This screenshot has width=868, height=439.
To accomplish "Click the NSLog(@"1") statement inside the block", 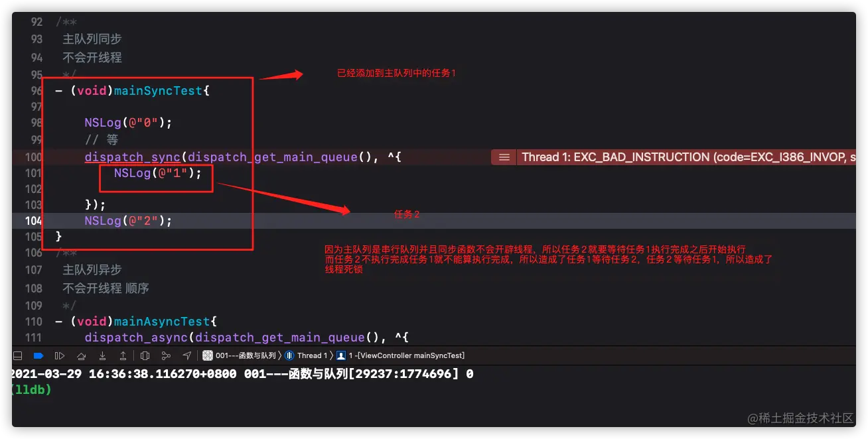I will pyautogui.click(x=157, y=173).
